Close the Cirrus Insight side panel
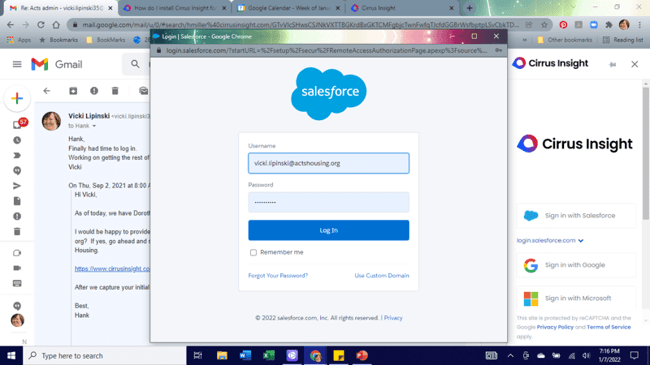 tap(635, 64)
